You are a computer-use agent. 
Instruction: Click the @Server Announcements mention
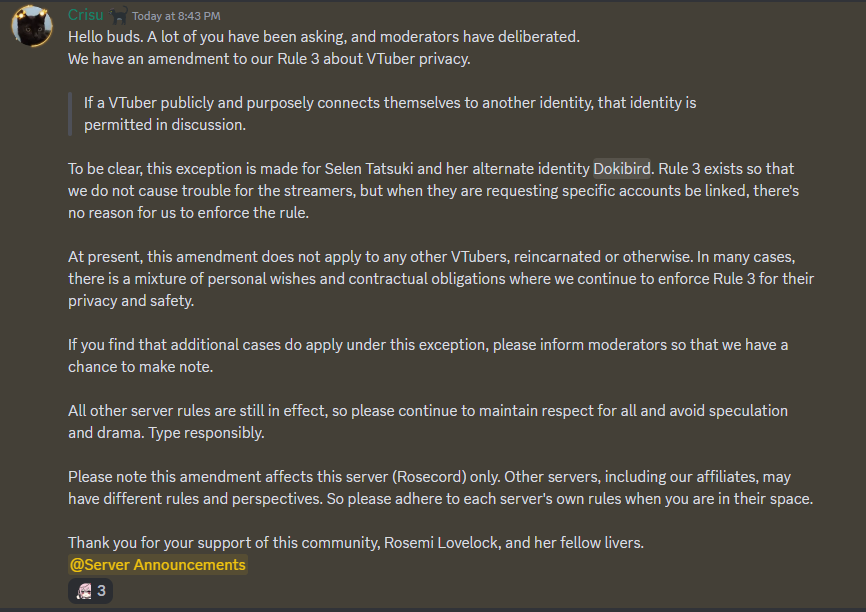(x=157, y=564)
